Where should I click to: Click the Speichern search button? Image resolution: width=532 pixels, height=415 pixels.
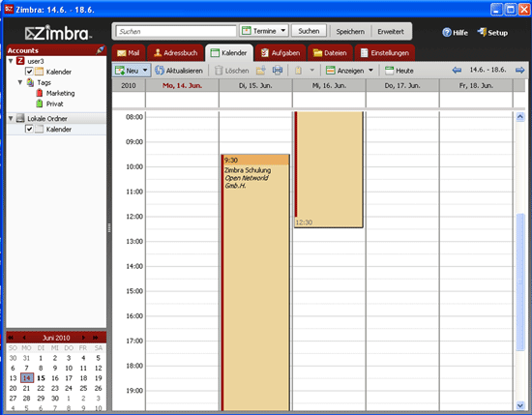pyautogui.click(x=350, y=32)
